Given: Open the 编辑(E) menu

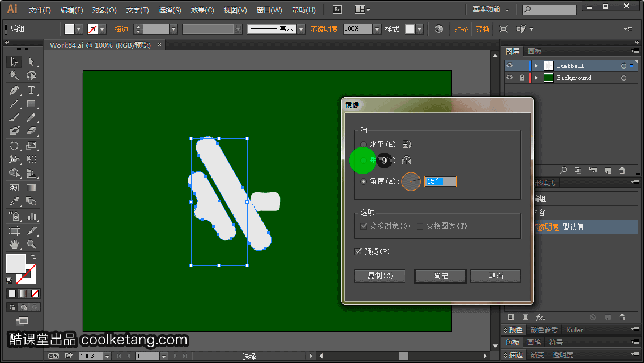Looking at the screenshot, I should click(72, 10).
